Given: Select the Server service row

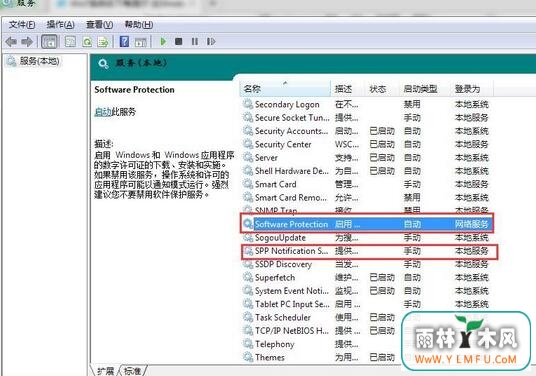Looking at the screenshot, I should (x=366, y=158).
